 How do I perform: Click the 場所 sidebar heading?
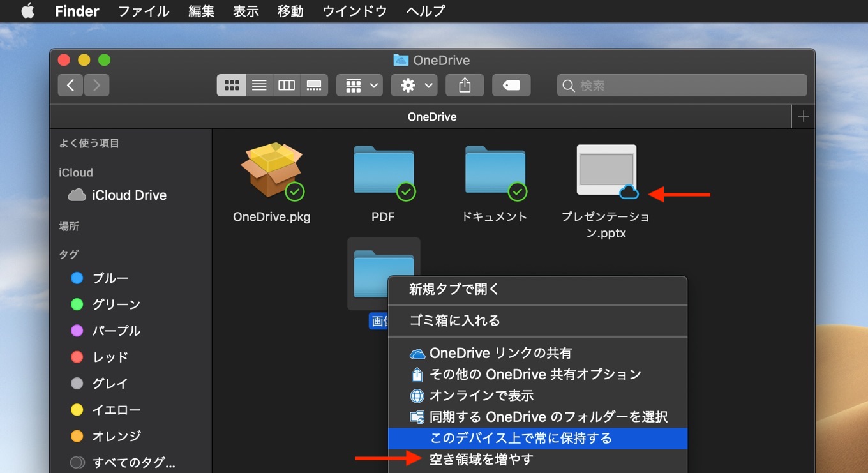pos(69,227)
